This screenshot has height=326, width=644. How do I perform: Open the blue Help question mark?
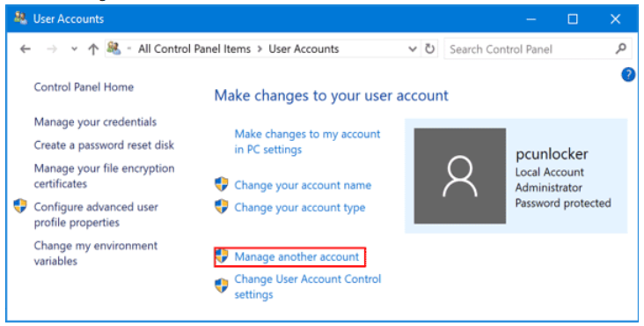coord(628,75)
